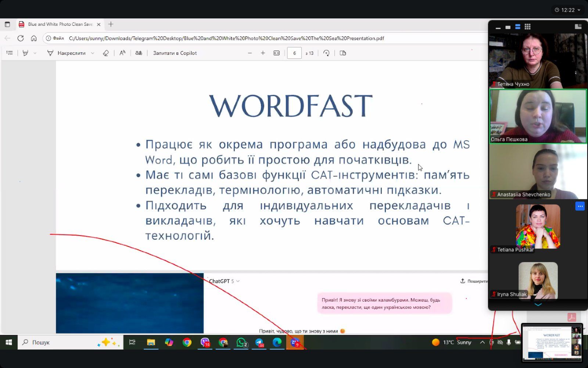The image size is (588, 368).
Task: Expand more participants with down chevron
Action: (538, 305)
